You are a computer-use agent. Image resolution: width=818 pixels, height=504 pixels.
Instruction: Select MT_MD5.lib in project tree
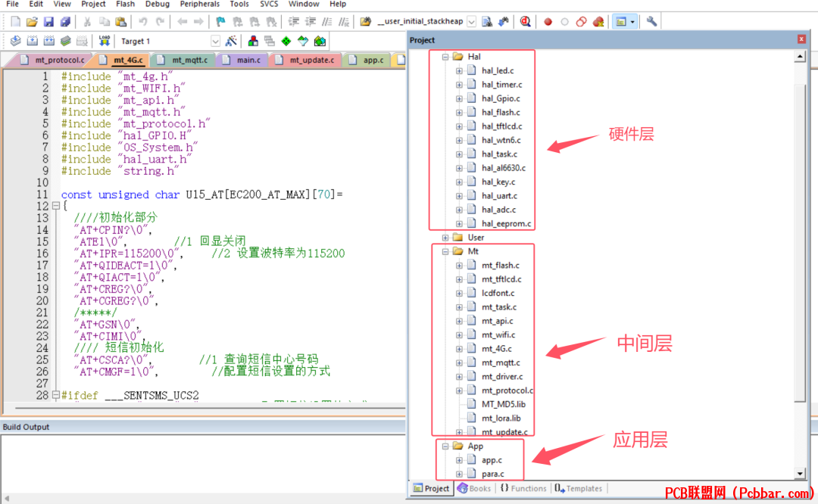coord(504,404)
